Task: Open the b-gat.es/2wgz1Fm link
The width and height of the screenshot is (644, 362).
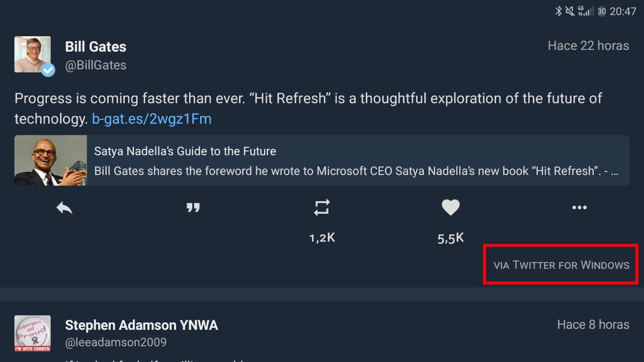Action: tap(151, 119)
